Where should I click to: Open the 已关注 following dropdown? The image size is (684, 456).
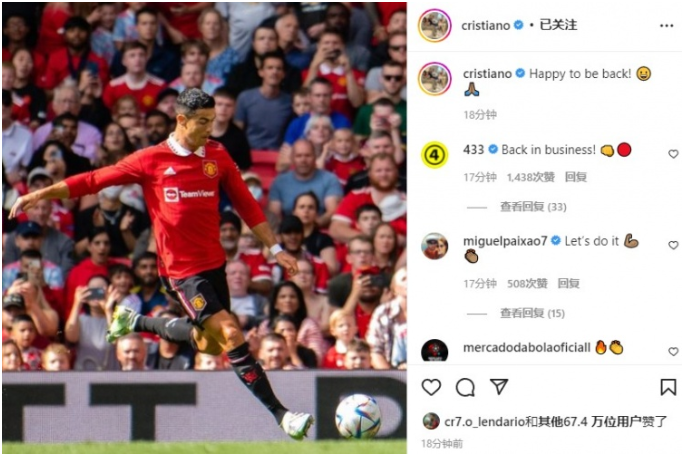[x=558, y=25]
